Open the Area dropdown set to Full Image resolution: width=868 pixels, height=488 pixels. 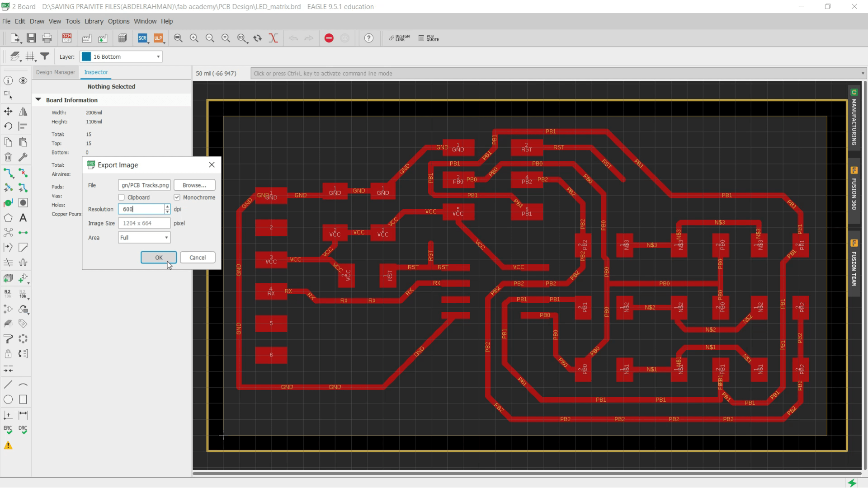143,237
